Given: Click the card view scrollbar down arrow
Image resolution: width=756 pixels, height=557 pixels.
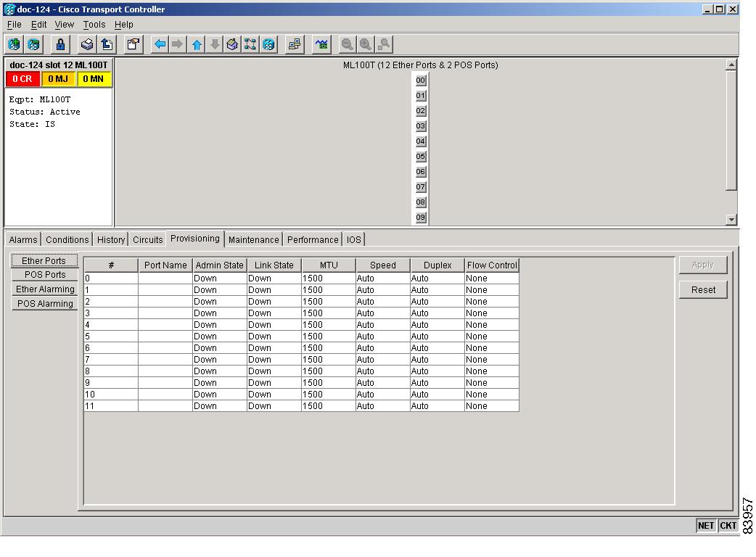Looking at the screenshot, I should (x=731, y=219).
